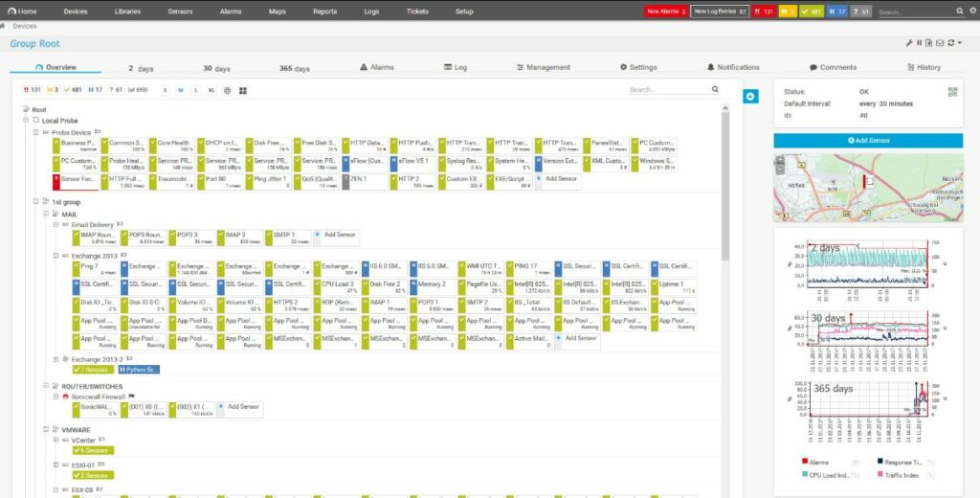Open the gray ZEN 1 sensor tile
The width and height of the screenshot is (980, 498).
[x=366, y=182]
